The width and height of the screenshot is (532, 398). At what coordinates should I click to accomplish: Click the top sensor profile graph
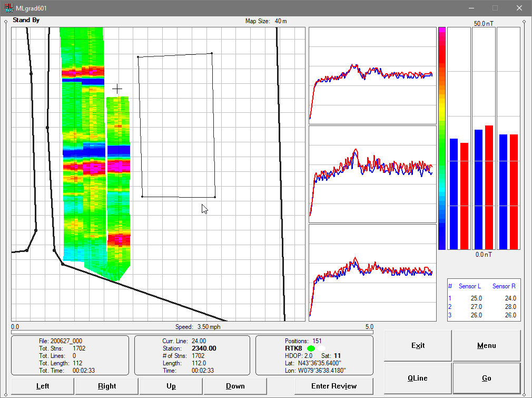point(372,76)
